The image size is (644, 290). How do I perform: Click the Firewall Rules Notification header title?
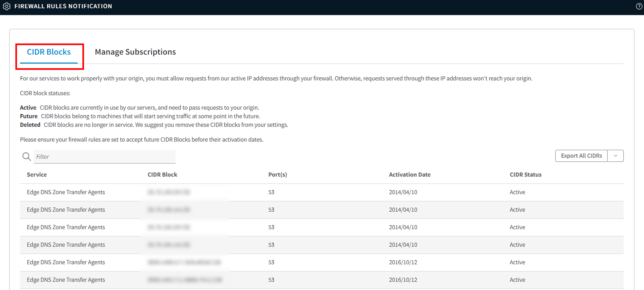pyautogui.click(x=63, y=6)
